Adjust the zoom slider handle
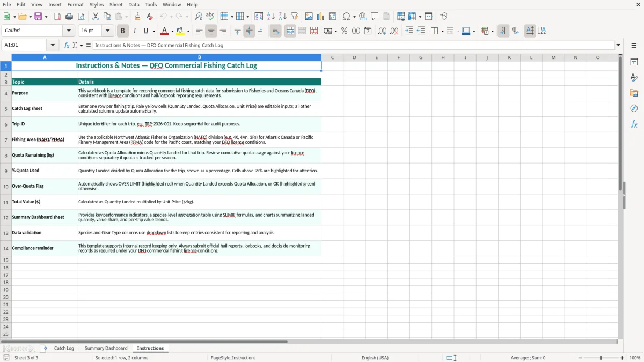Screen dimensions: 644x362 (x=601, y=358)
